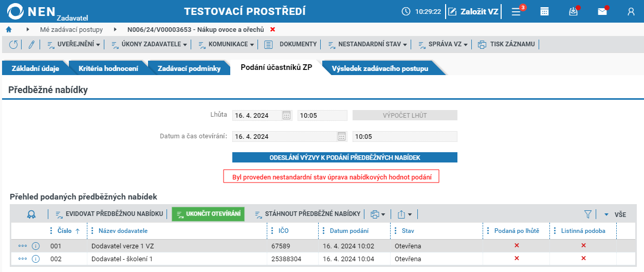Click the header clock showing 10:29:22
644x272 pixels.
(421, 11)
